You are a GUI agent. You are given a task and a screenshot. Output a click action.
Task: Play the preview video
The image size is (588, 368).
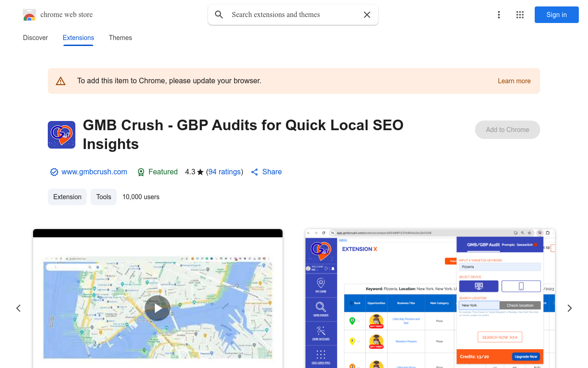click(x=158, y=308)
